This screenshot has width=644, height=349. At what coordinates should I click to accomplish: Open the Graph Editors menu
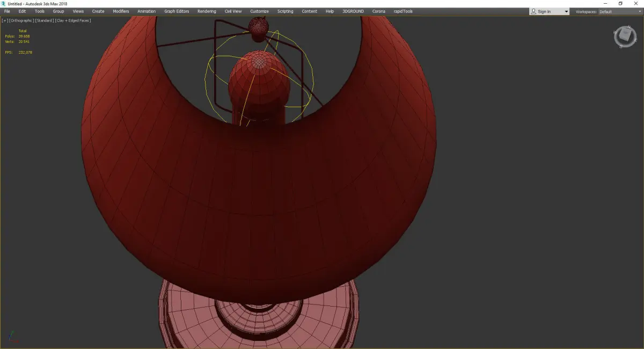click(177, 11)
